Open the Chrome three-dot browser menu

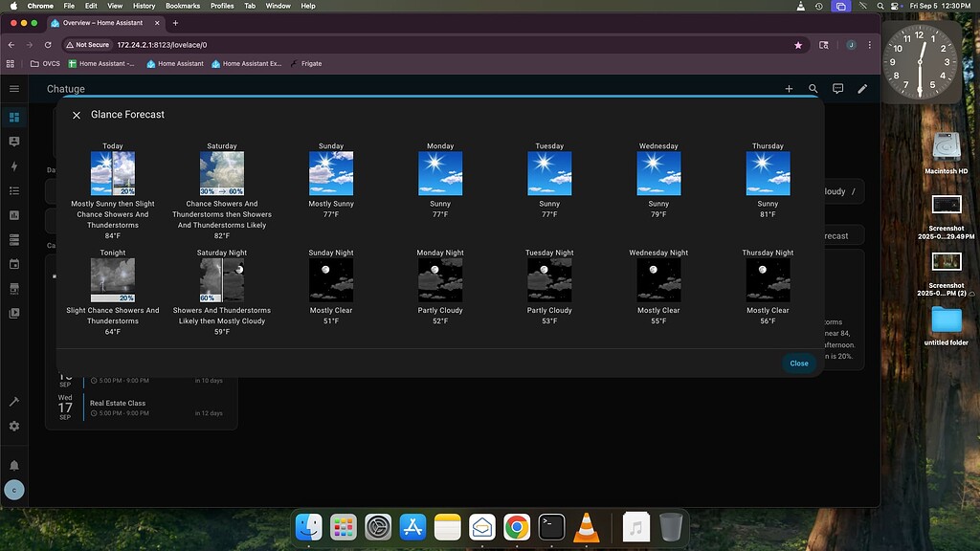[x=868, y=44]
